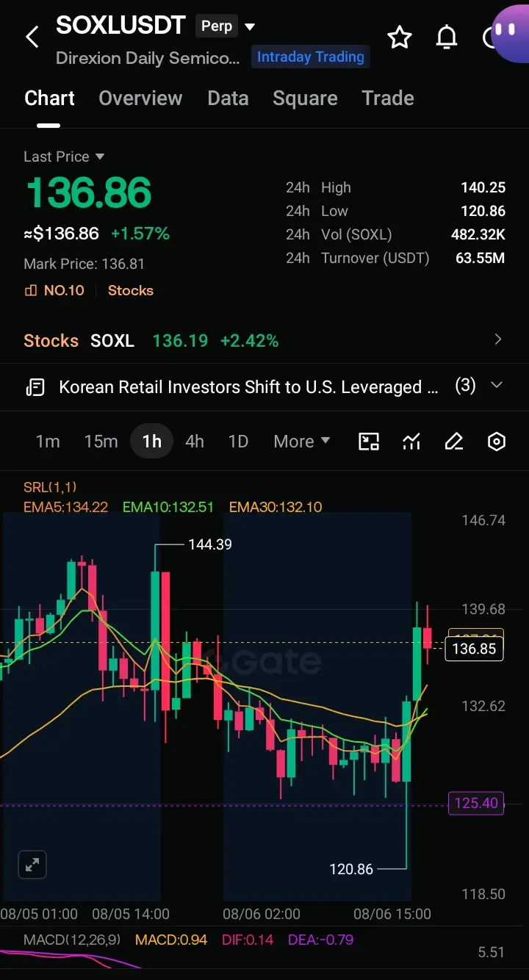Open chart indicators icon
529x980 pixels.
click(x=411, y=442)
